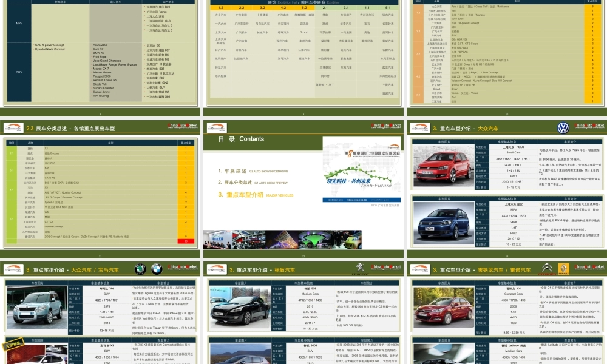Click the red total cell in the 2.3 table
Image resolution: width=607 pixels, height=364 pixels.
tap(186, 241)
